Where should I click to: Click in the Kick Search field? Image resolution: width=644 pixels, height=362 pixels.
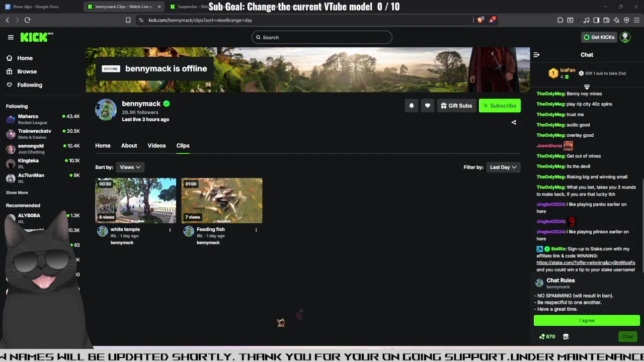click(321, 37)
